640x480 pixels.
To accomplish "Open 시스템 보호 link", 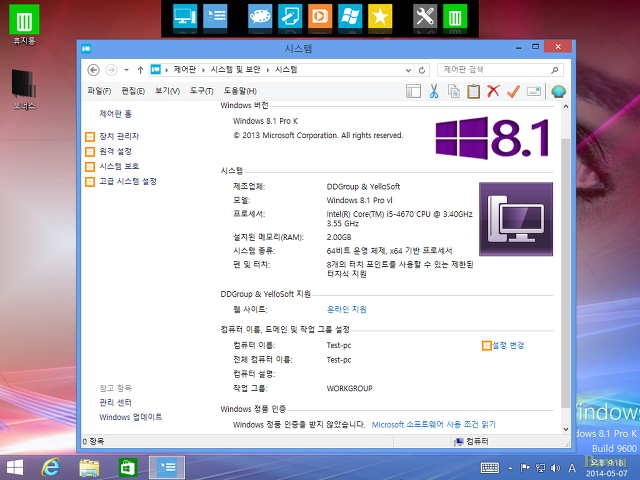I will pyautogui.click(x=119, y=166).
